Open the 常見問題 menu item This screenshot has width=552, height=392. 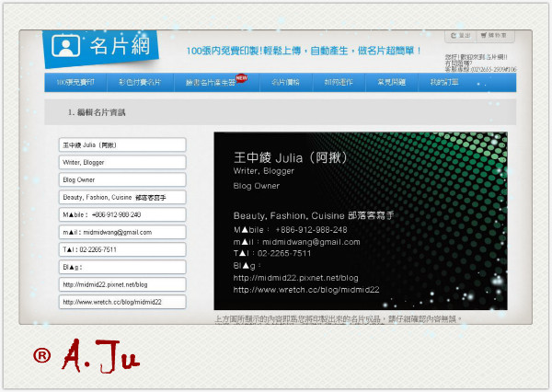coord(392,83)
